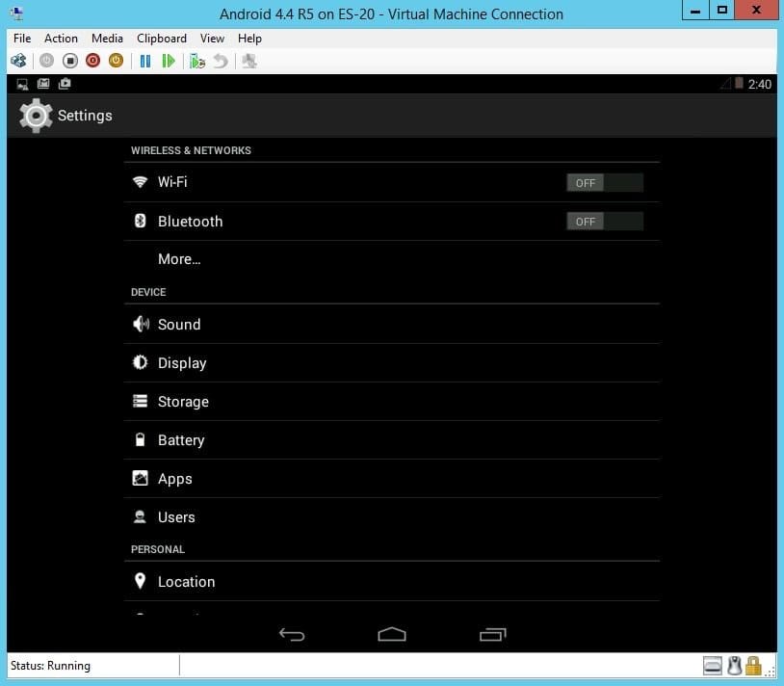Click the Turn Off stop icon
This screenshot has width=784, height=686.
[70, 61]
